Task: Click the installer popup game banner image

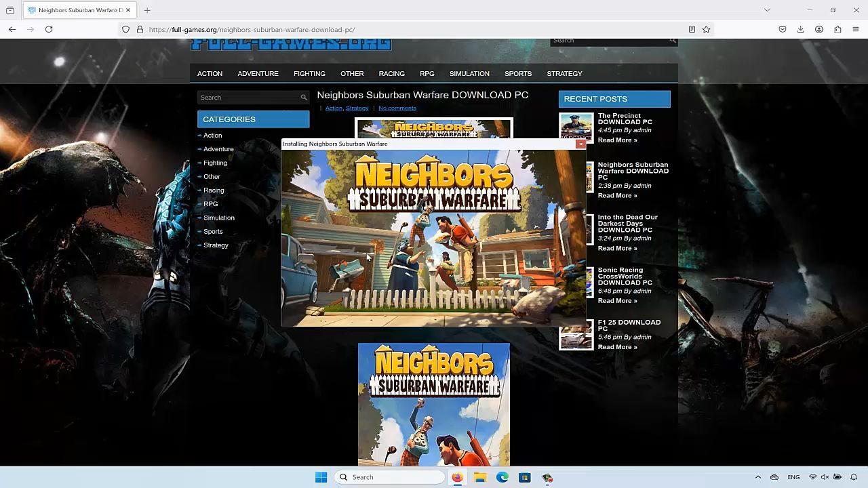Action: point(433,238)
